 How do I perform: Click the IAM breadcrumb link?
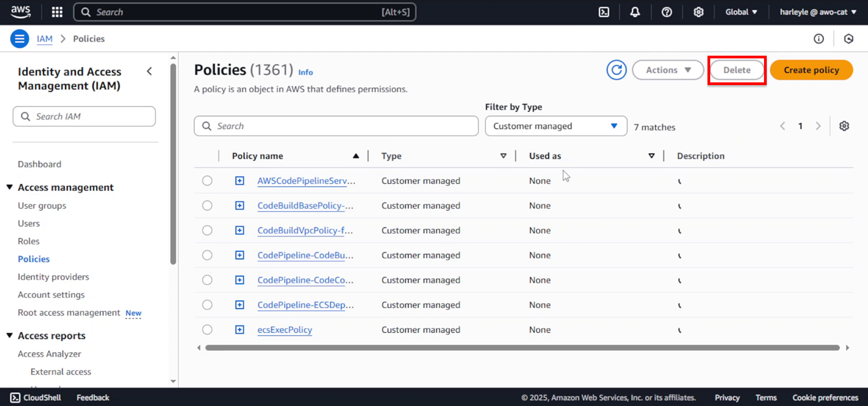click(45, 39)
